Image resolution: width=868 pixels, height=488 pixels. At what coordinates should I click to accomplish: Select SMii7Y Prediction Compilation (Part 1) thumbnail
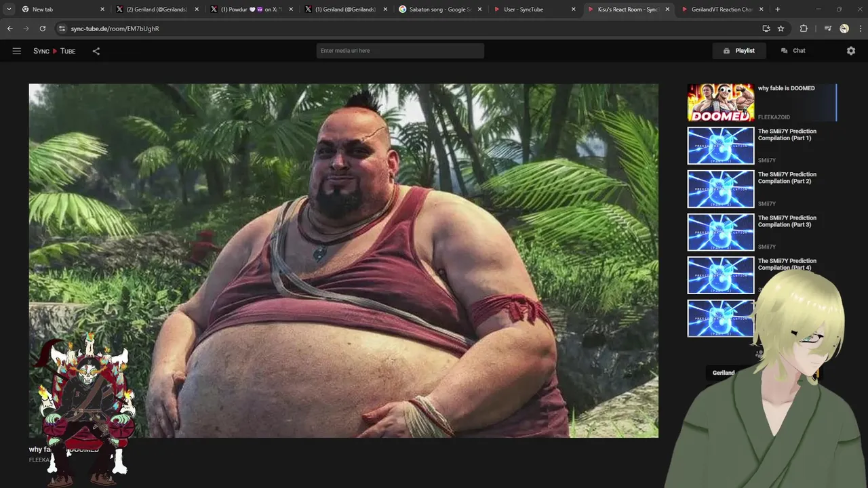721,146
